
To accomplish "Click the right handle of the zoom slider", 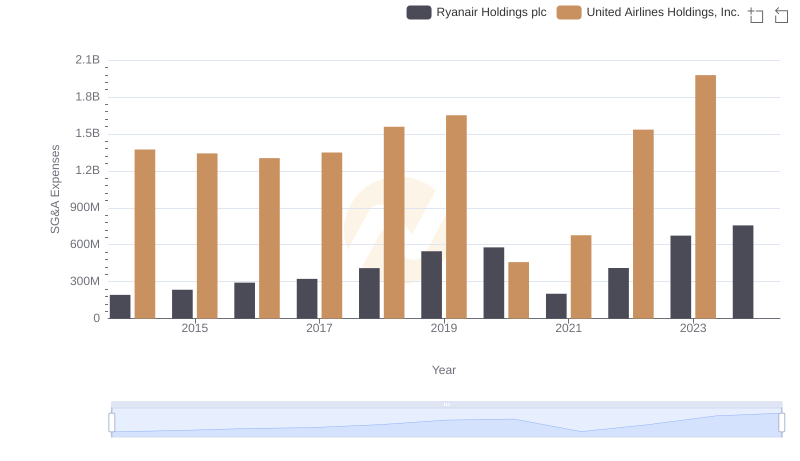I will (x=781, y=422).
